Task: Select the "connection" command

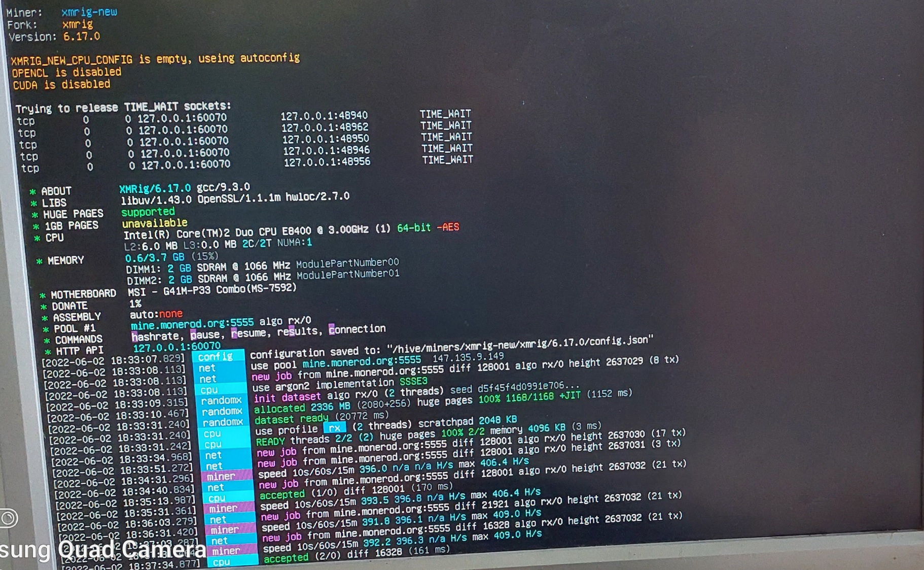Action: click(x=357, y=329)
